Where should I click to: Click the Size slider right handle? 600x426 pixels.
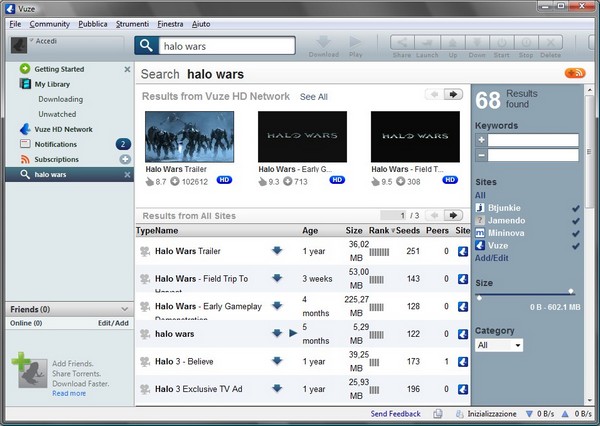571,292
